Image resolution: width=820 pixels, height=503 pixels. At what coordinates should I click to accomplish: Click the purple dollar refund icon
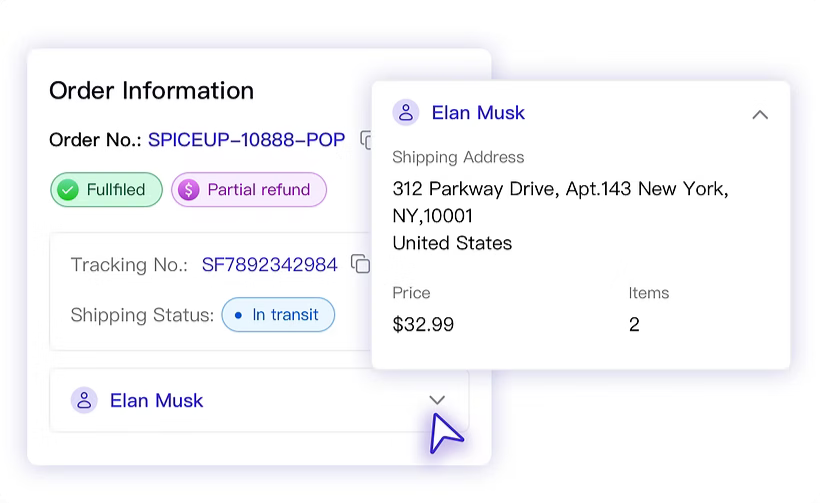pos(189,190)
